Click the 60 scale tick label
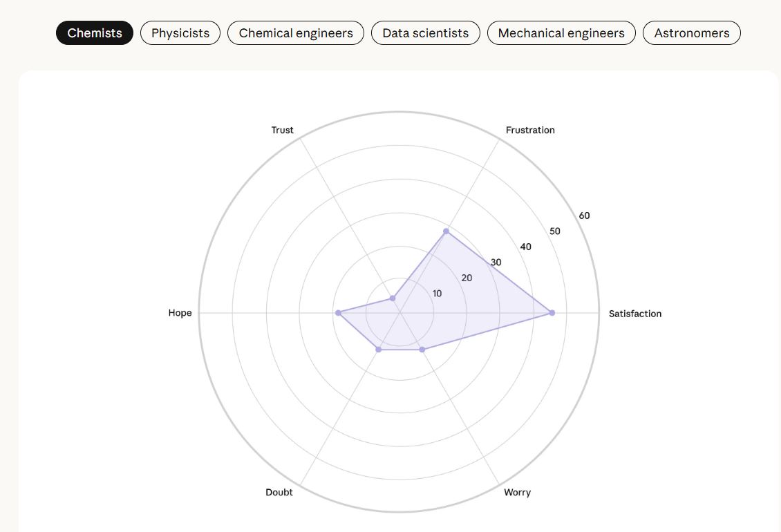This screenshot has height=532, width=781. point(585,216)
